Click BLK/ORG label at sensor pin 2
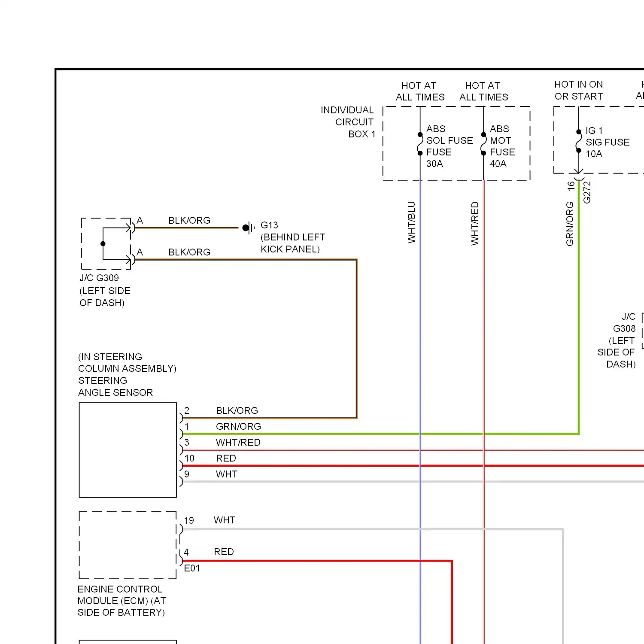The height and width of the screenshot is (644, 644). pos(237,411)
